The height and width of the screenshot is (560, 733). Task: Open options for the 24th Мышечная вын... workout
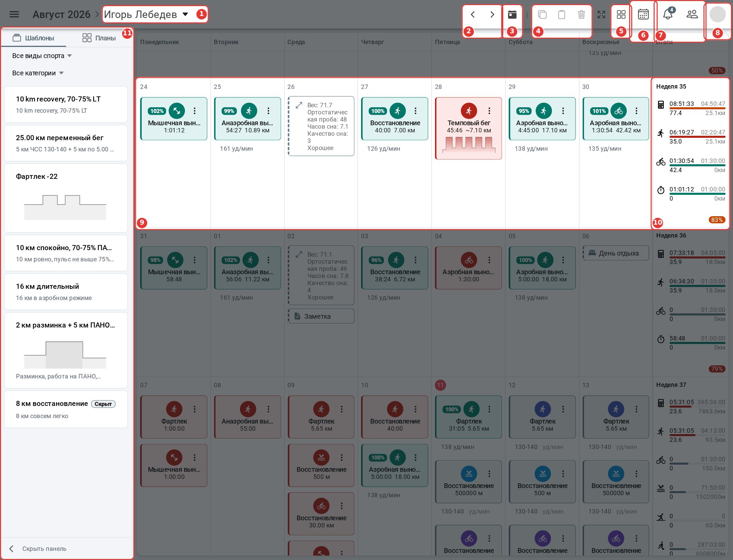(194, 111)
